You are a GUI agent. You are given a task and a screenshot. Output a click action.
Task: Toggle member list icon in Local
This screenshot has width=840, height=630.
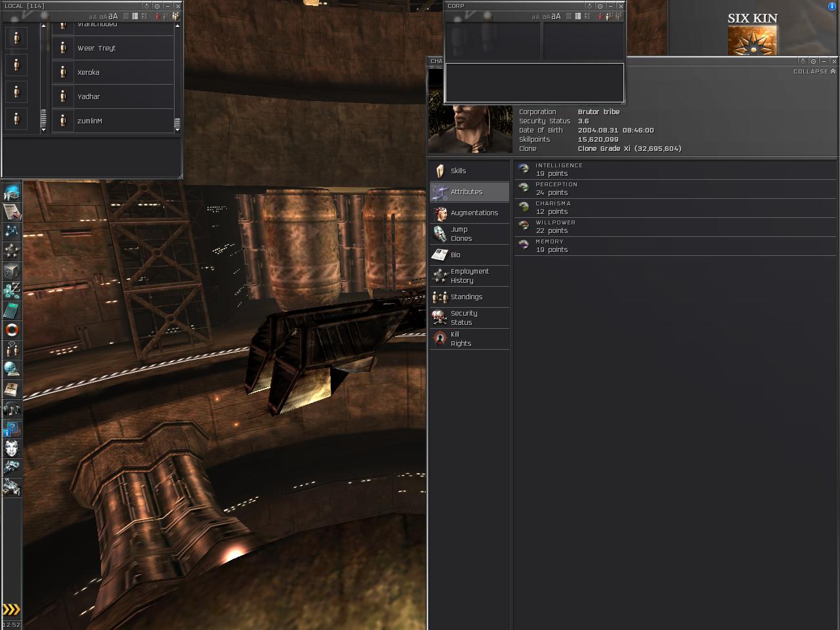176,16
